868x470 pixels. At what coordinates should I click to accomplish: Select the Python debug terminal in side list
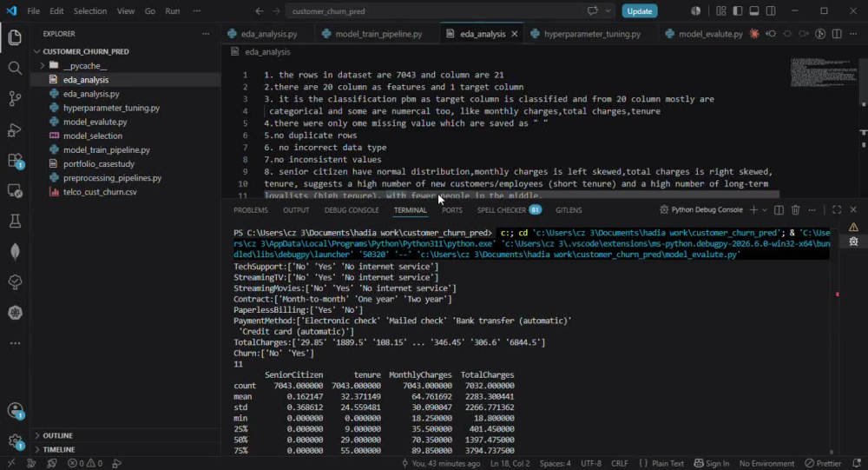853,242
